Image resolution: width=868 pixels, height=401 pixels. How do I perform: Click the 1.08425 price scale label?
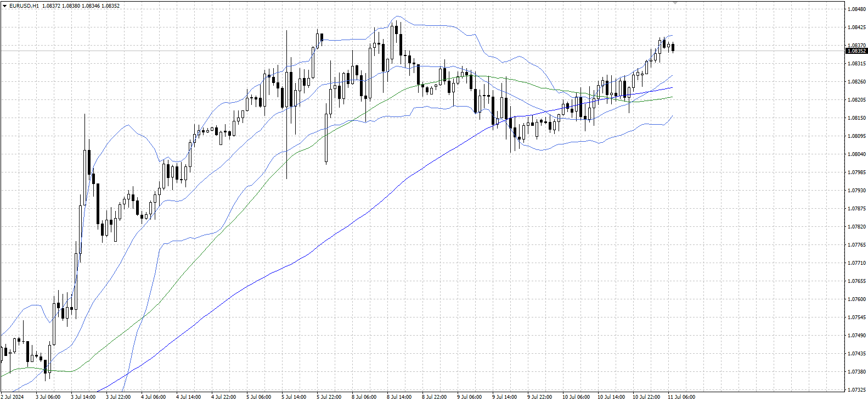857,27
